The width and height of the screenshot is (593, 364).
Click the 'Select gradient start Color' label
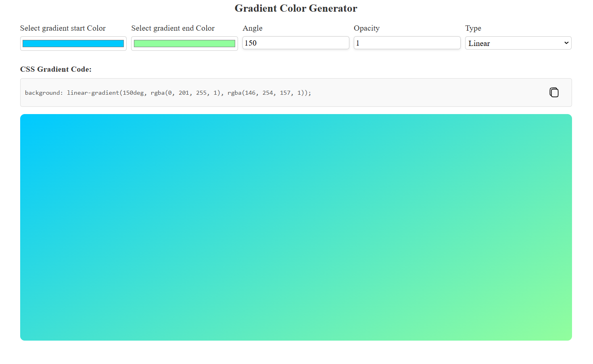point(63,28)
